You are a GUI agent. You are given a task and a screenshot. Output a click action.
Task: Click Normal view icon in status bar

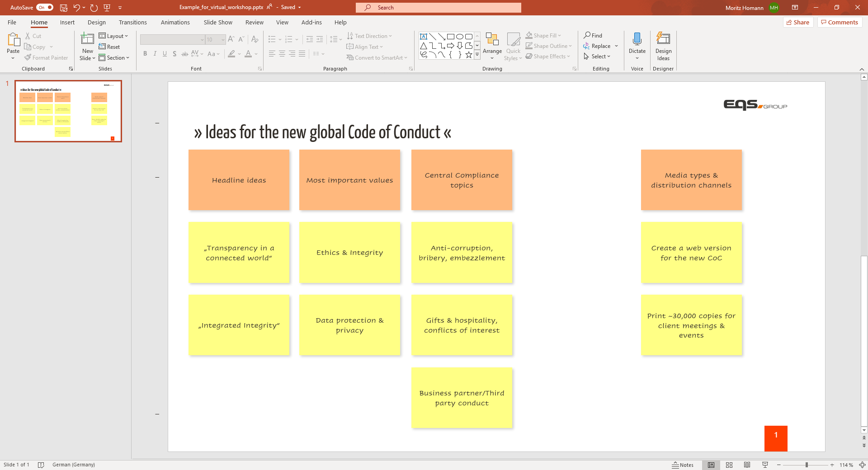pos(711,465)
